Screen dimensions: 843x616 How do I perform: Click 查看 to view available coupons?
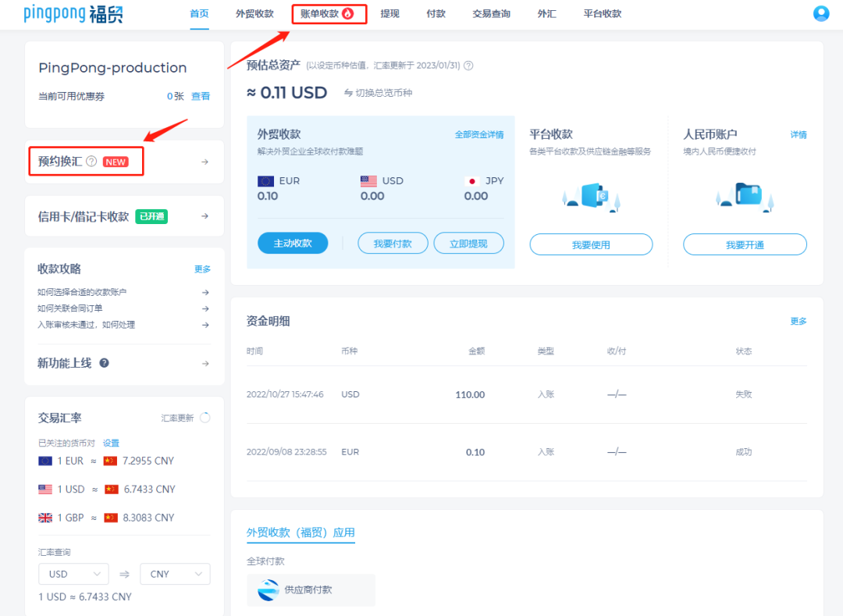[200, 96]
